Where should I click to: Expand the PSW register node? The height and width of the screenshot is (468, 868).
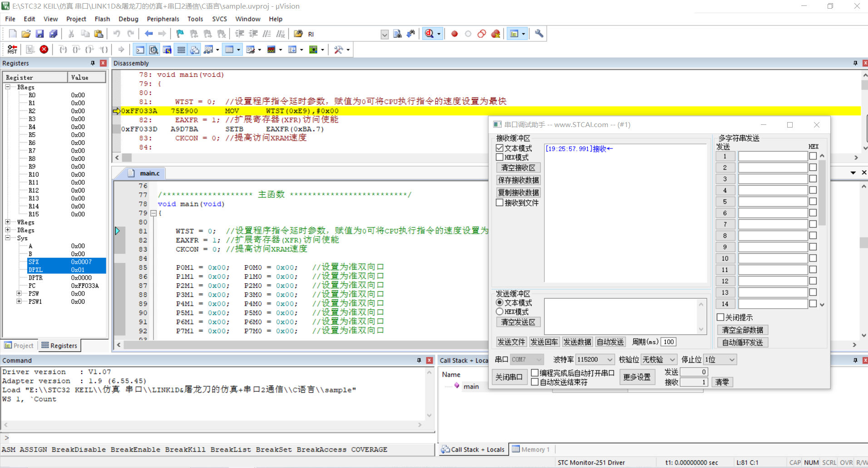[x=19, y=293]
